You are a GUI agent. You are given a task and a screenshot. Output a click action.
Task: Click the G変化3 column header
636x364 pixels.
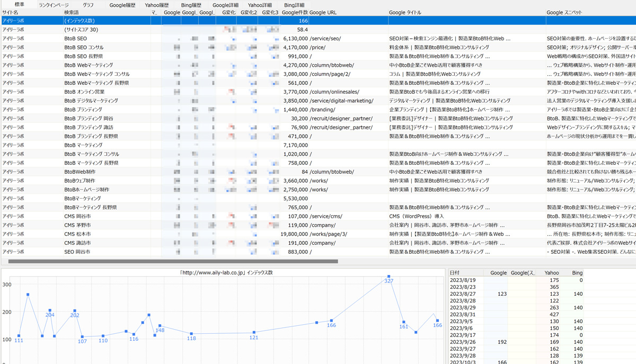click(x=269, y=12)
